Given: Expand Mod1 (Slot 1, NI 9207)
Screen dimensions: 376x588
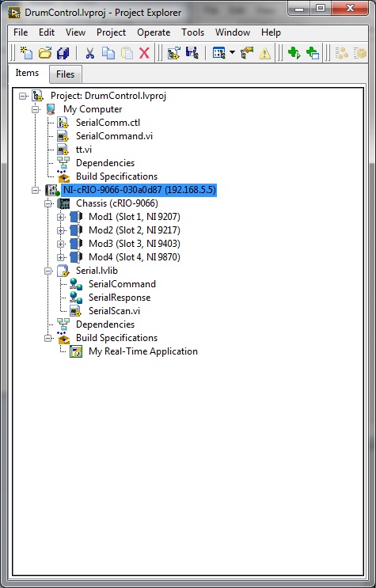Looking at the screenshot, I should [x=60, y=217].
